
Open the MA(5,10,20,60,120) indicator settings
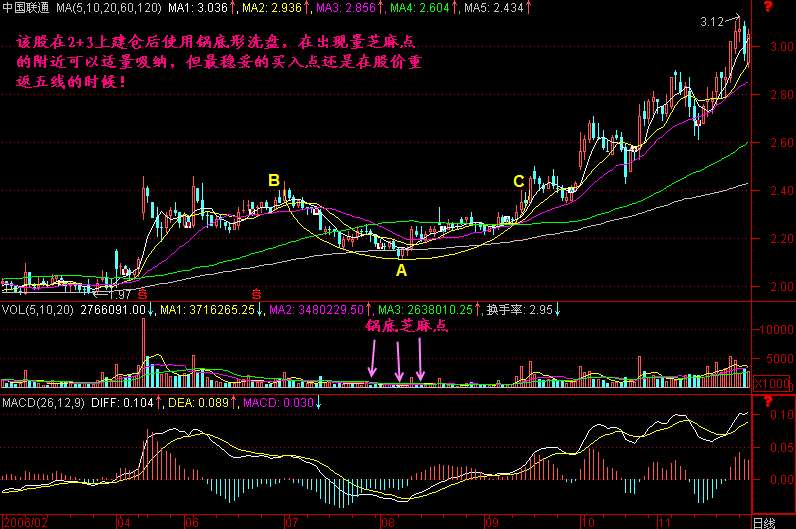pyautogui.click(x=108, y=8)
